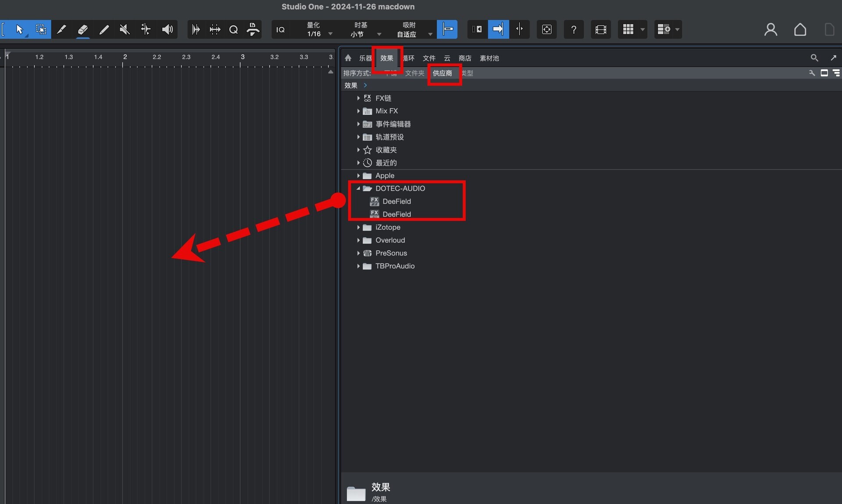Click the user account icon
This screenshot has height=504, width=842.
[771, 29]
